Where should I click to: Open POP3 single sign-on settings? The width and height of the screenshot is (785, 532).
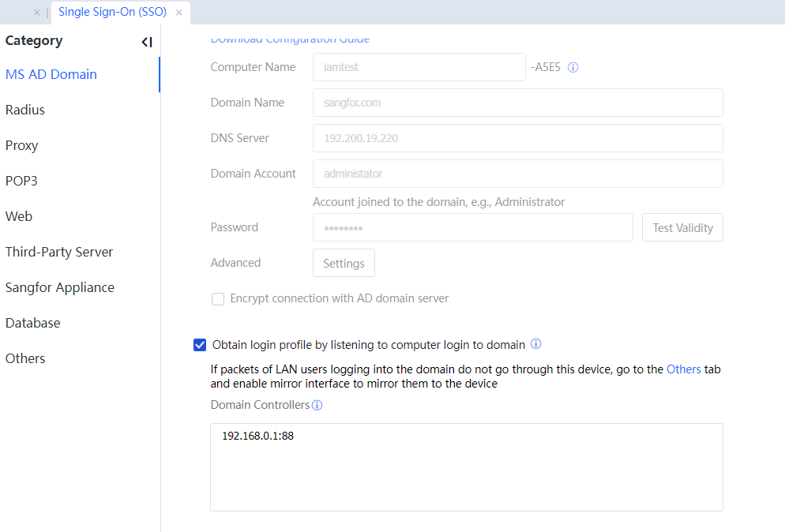click(21, 181)
